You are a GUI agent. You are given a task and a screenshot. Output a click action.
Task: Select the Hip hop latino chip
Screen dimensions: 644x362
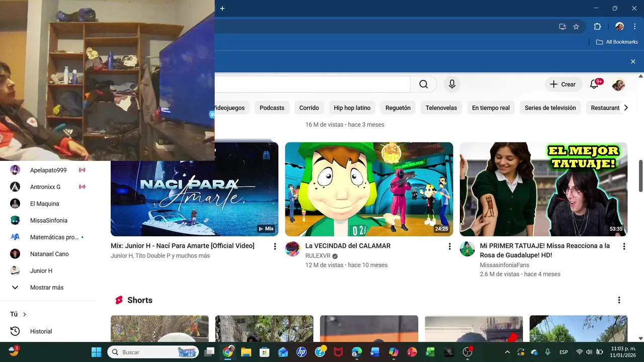click(x=352, y=108)
